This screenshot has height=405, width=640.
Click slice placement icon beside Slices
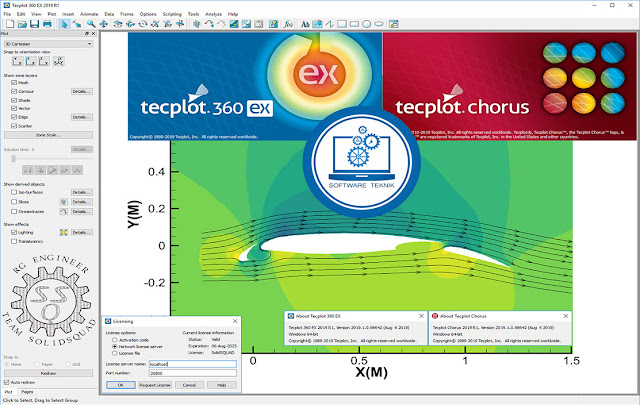coord(63,202)
